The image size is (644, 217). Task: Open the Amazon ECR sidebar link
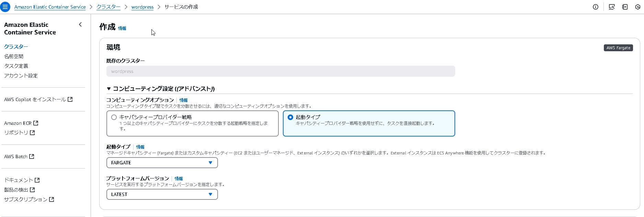tap(18, 123)
